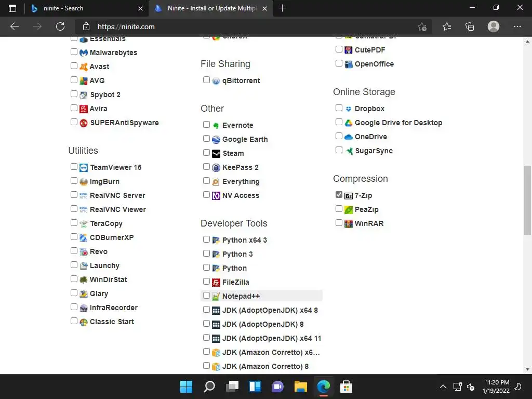Click the page vertical scrollbar thumb
The width and height of the screenshot is (532, 399).
point(527,200)
